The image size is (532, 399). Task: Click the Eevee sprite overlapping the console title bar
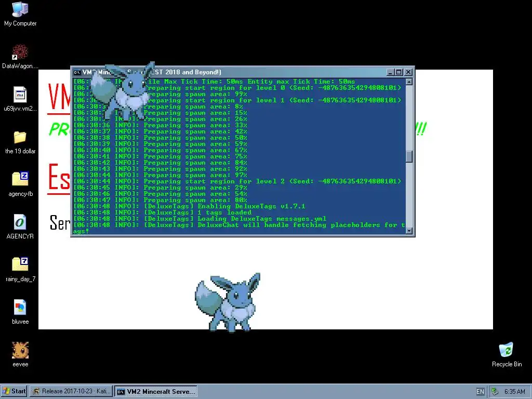tap(123, 91)
